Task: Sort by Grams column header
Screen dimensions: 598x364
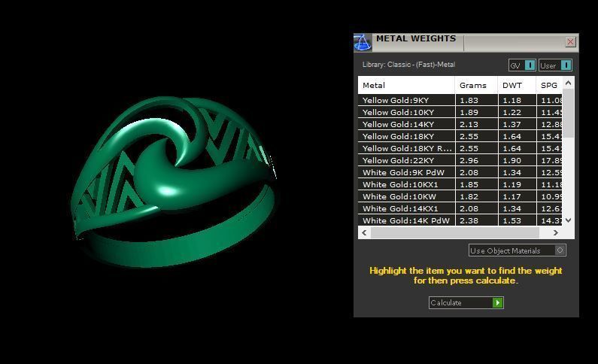Action: (476, 85)
